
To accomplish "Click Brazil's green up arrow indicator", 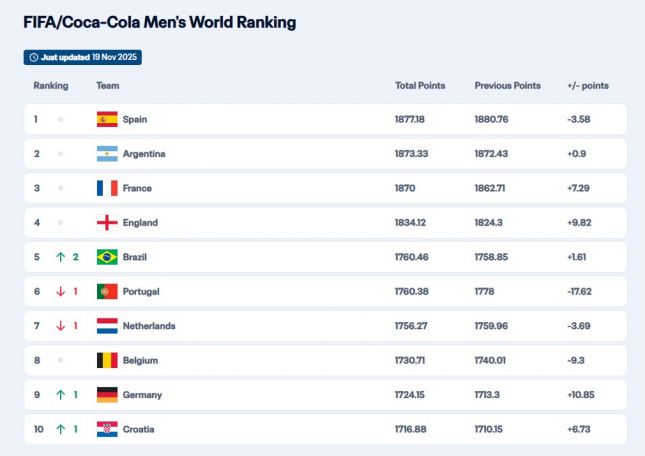I will (x=60, y=257).
